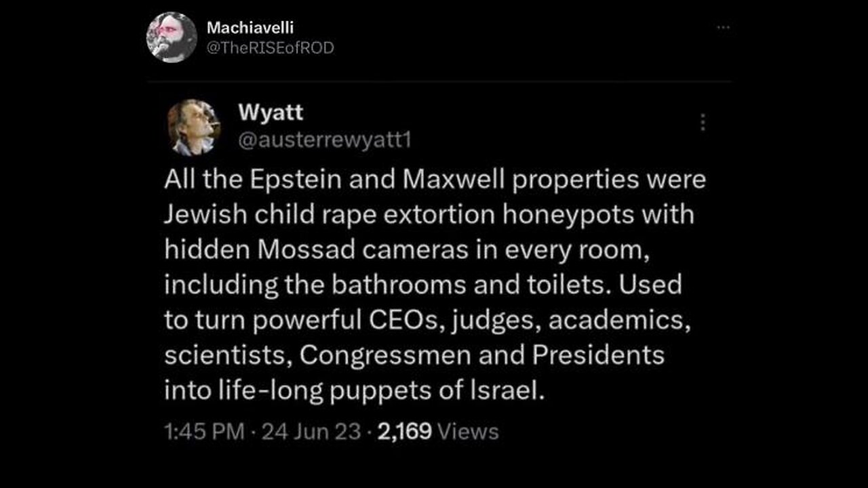This screenshot has height=488, width=868.
Task: Open the horizontal three-dot more menu
Action: [x=724, y=28]
